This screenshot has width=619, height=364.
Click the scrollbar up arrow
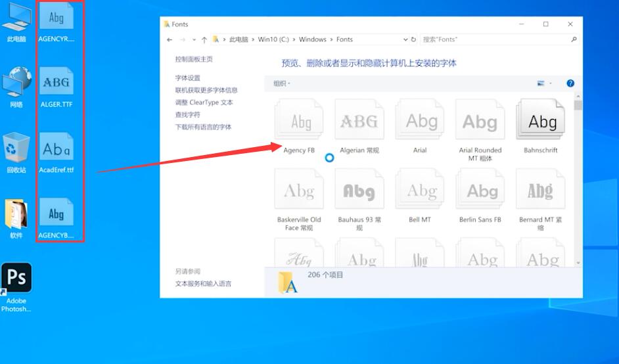coord(578,96)
